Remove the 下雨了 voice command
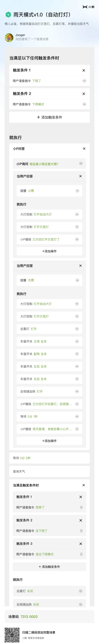The width and height of the screenshot is (99, 644). coord(84,81)
